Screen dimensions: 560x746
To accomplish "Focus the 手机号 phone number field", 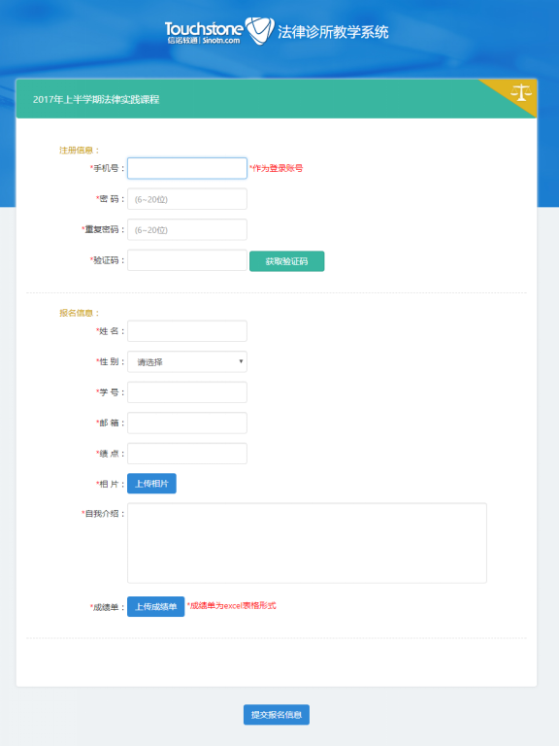I will click(x=187, y=168).
